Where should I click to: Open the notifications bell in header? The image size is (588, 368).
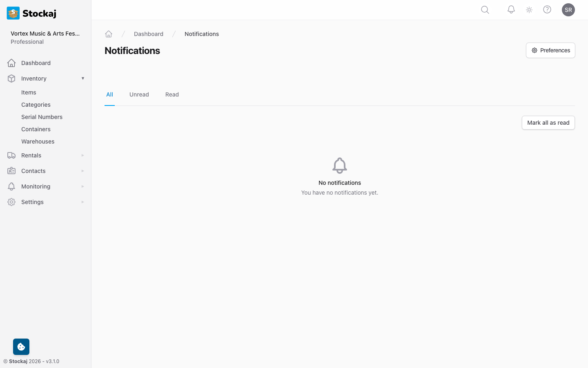coord(511,10)
